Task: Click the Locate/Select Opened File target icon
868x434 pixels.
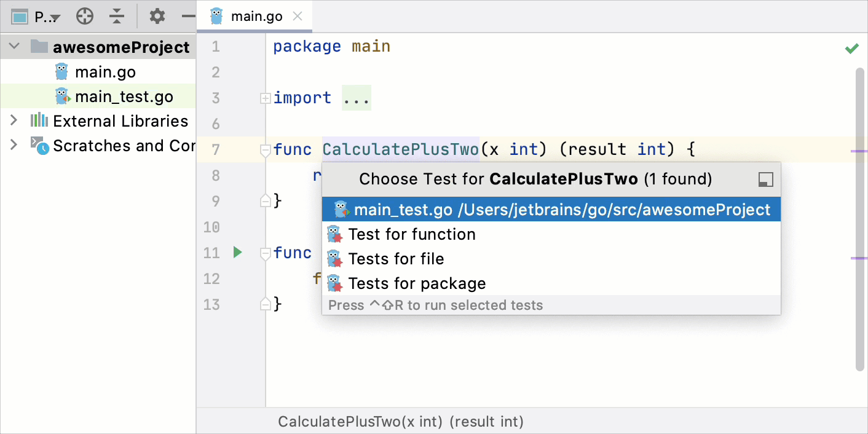Action: click(84, 17)
